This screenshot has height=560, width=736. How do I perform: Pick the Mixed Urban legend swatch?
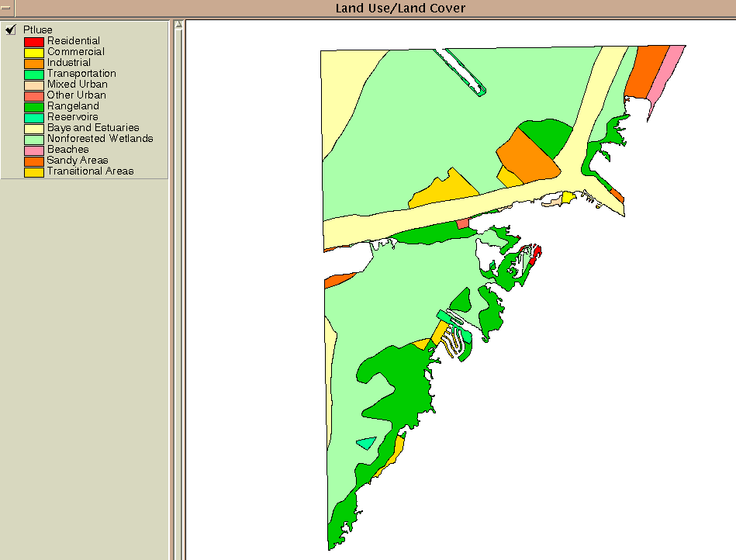coord(33,85)
